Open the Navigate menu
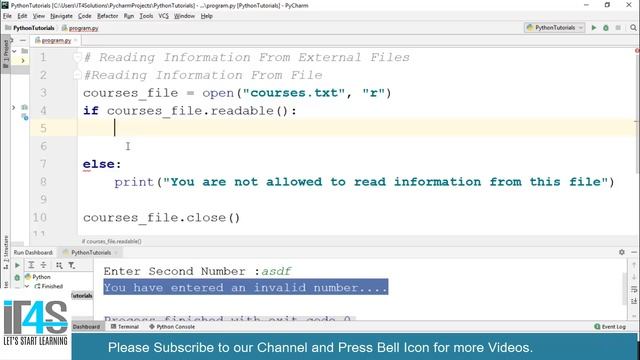Screen dimensions: 640x360 pyautogui.click(x=61, y=16)
